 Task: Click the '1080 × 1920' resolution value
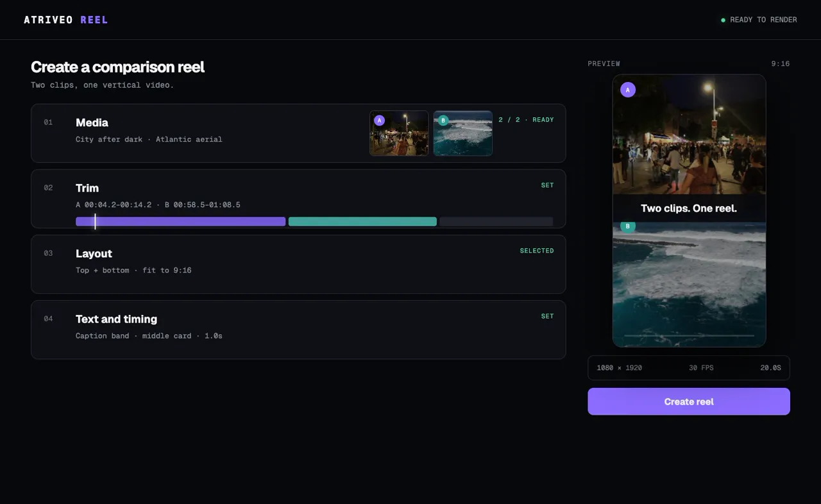[619, 368]
